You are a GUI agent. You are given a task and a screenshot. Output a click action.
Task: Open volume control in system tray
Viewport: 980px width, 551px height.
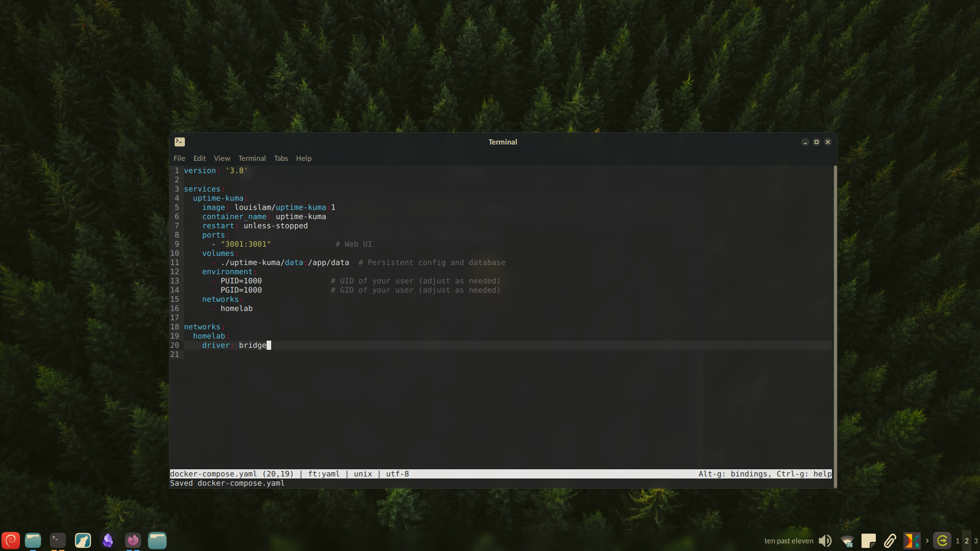pyautogui.click(x=825, y=541)
